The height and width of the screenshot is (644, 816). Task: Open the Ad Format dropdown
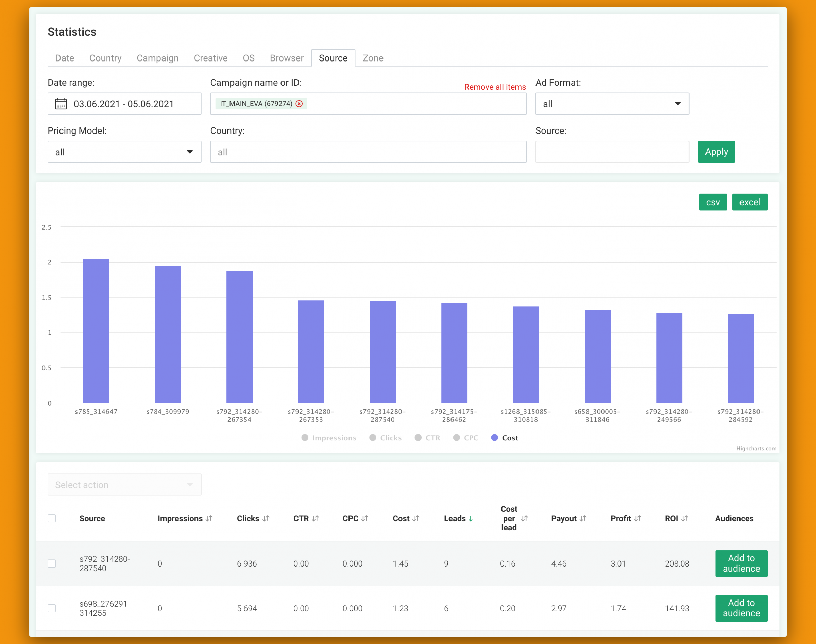pos(612,104)
